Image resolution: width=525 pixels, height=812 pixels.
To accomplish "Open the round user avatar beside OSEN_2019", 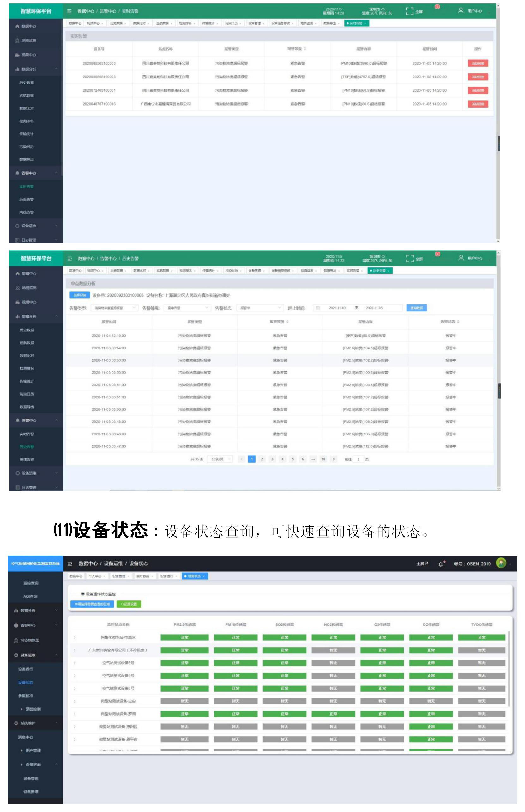I will pos(501,563).
